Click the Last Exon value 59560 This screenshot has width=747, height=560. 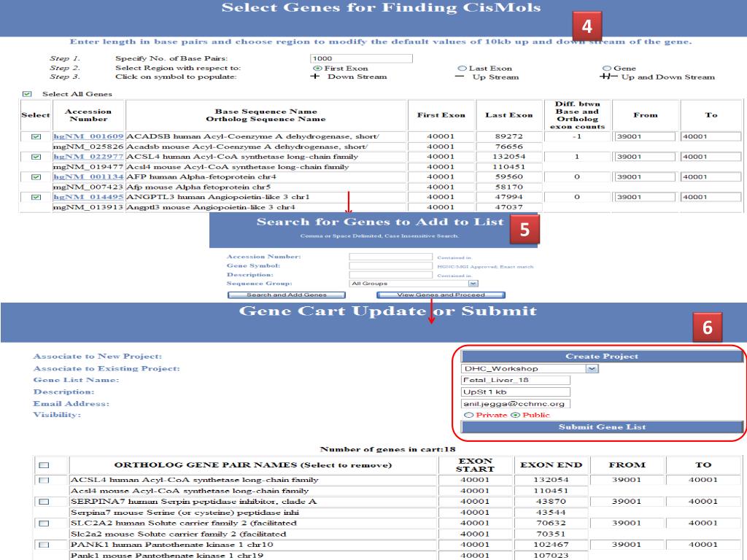tap(508, 176)
